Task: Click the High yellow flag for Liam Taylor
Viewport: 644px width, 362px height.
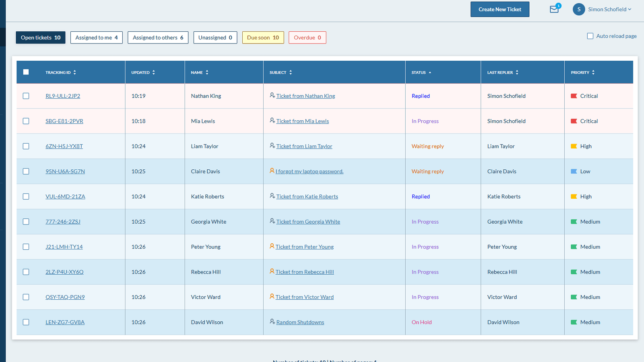Action: pyautogui.click(x=574, y=146)
